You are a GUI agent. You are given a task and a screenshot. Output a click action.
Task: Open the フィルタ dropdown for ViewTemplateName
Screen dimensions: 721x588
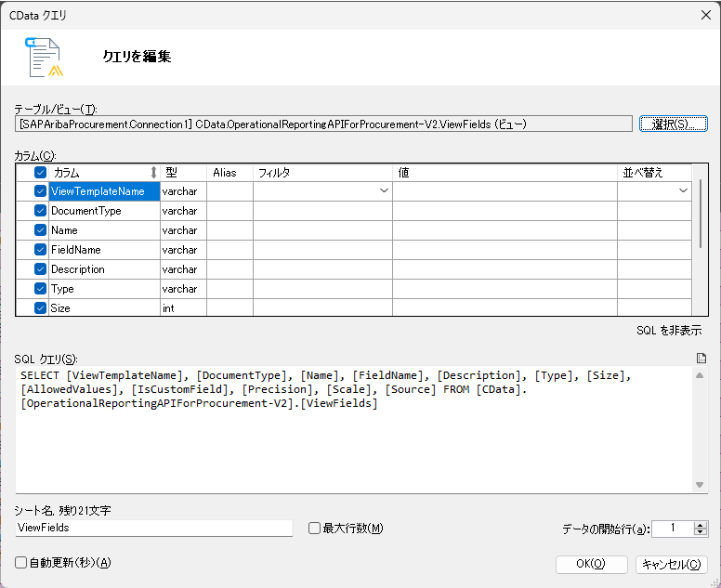(x=384, y=190)
